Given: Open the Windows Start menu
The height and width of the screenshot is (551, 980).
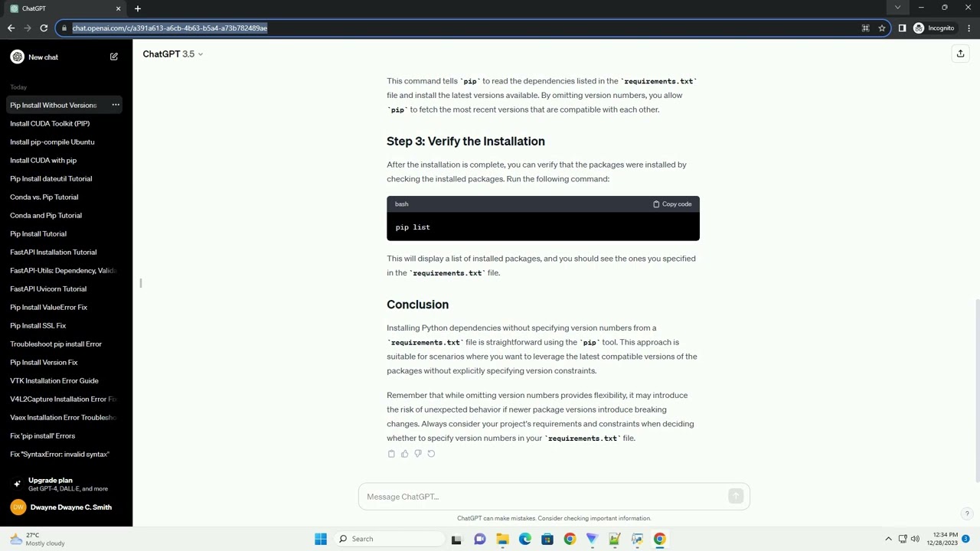Looking at the screenshot, I should pos(321,539).
